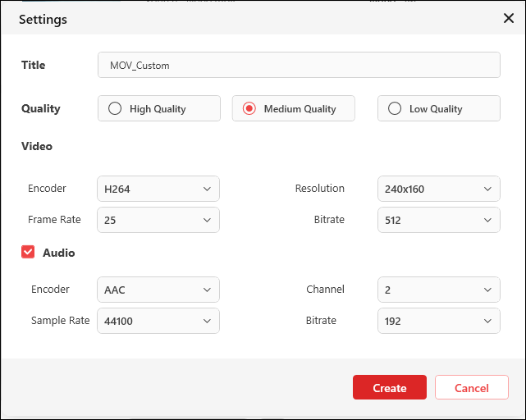Click the chevron arrow in Frame Rate box
Image resolution: width=526 pixels, height=420 pixels.
point(207,220)
